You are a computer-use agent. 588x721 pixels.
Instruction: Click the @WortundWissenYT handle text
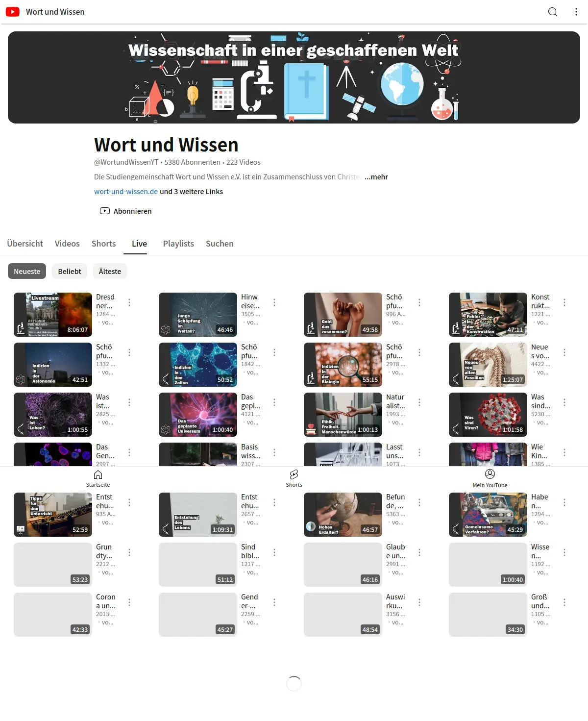click(126, 162)
